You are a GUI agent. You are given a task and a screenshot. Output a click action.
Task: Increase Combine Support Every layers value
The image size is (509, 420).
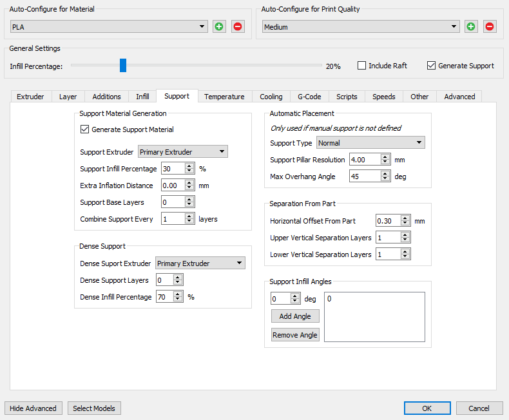click(189, 216)
